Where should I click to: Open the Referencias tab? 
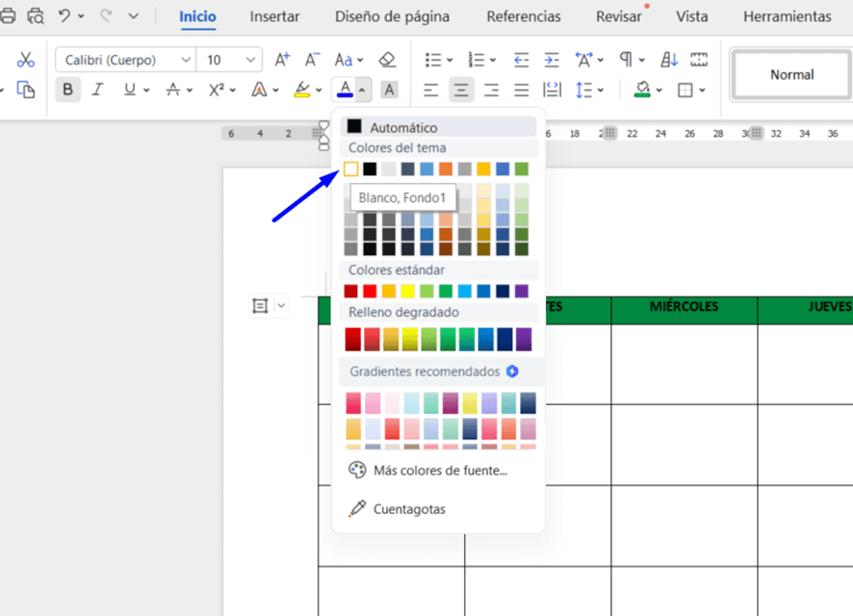point(524,16)
